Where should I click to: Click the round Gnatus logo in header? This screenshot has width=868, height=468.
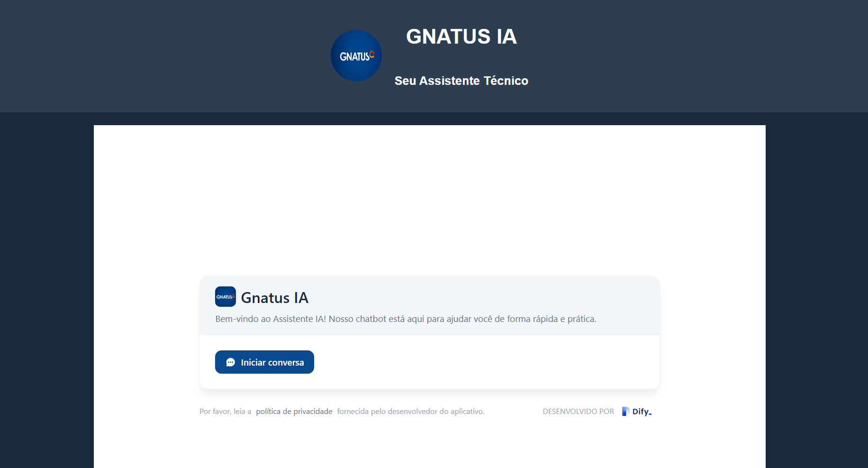[x=356, y=55]
